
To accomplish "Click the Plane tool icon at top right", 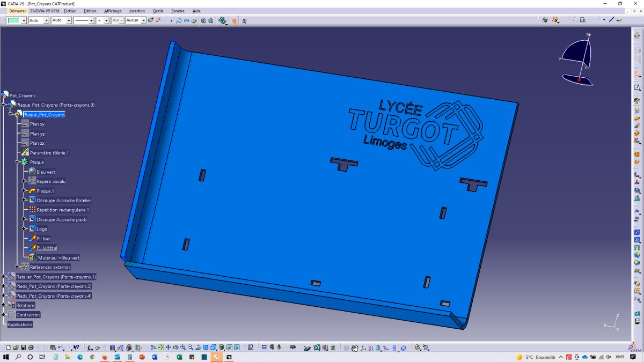I will [619, 20].
